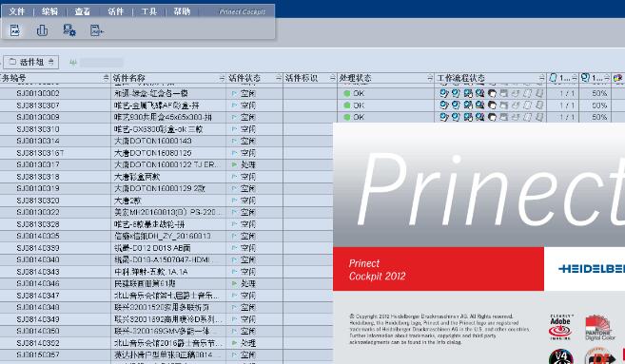
Task: Click the 活件状态 column header
Action: click(244, 78)
